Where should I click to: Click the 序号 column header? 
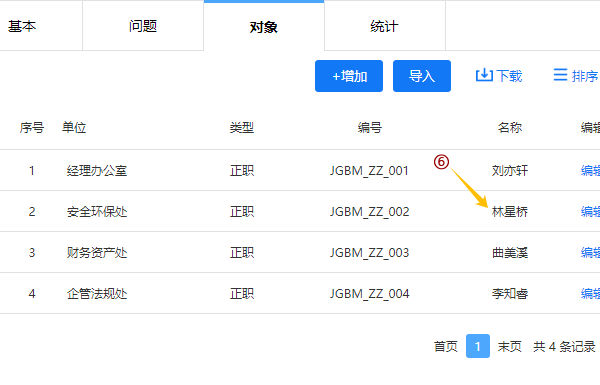(x=32, y=127)
